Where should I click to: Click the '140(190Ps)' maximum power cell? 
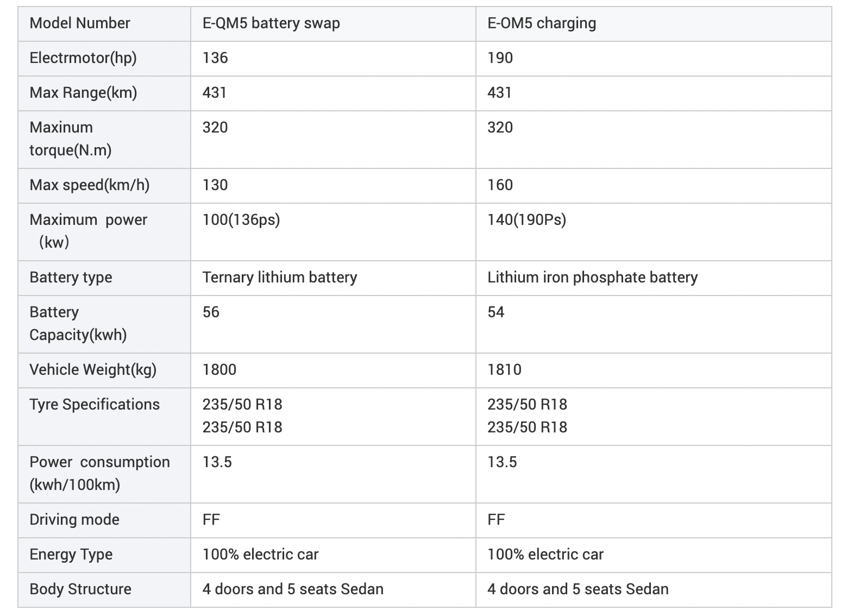pyautogui.click(x=526, y=220)
